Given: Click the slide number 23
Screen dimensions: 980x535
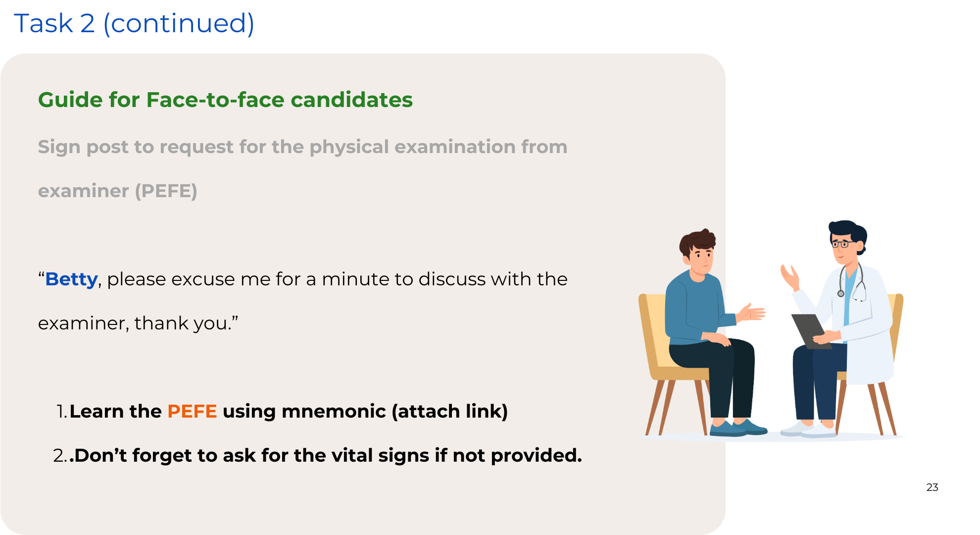Looking at the screenshot, I should [932, 487].
